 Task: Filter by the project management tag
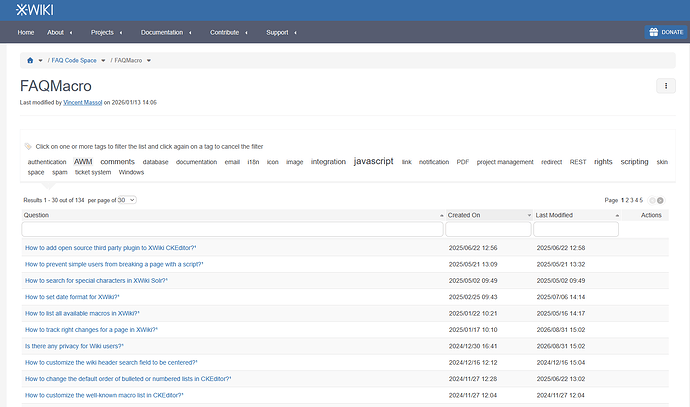point(505,162)
